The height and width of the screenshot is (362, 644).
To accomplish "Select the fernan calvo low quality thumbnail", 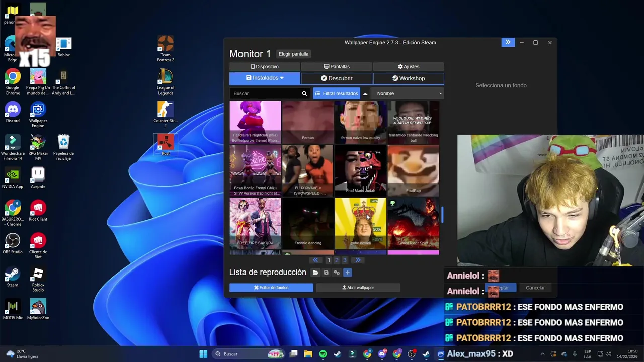I will [x=361, y=121].
